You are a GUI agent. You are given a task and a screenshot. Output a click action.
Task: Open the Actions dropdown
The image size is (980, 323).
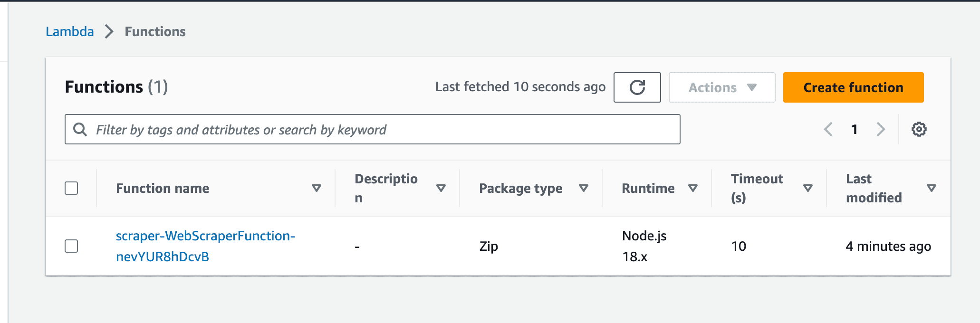click(x=721, y=87)
